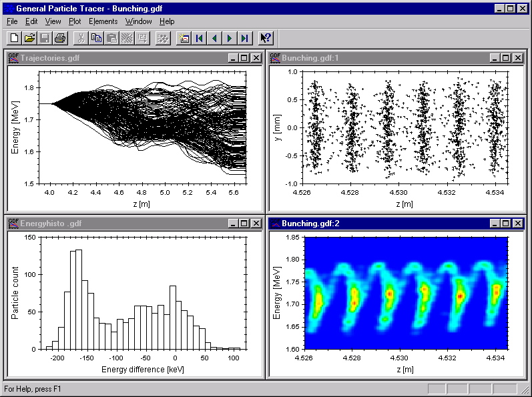Click the Bunching.gdf:2 window system icon
Viewport: 532px width, 397px height.
[274, 224]
